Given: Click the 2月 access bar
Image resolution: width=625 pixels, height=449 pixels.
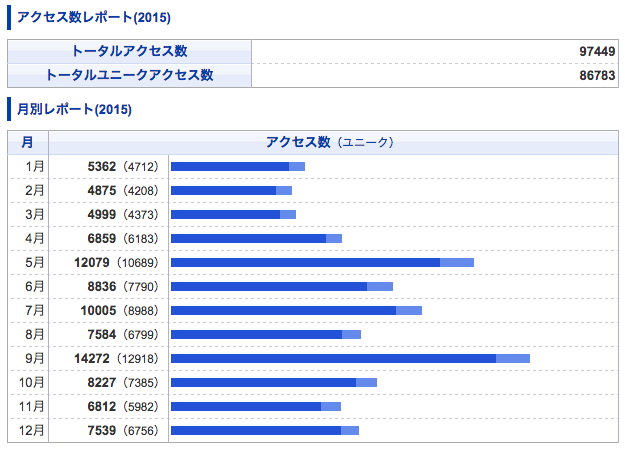Looking at the screenshot, I should (231, 191).
